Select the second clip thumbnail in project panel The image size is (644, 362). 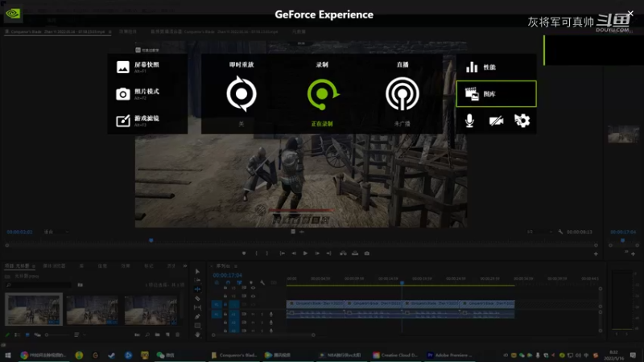tap(92, 310)
